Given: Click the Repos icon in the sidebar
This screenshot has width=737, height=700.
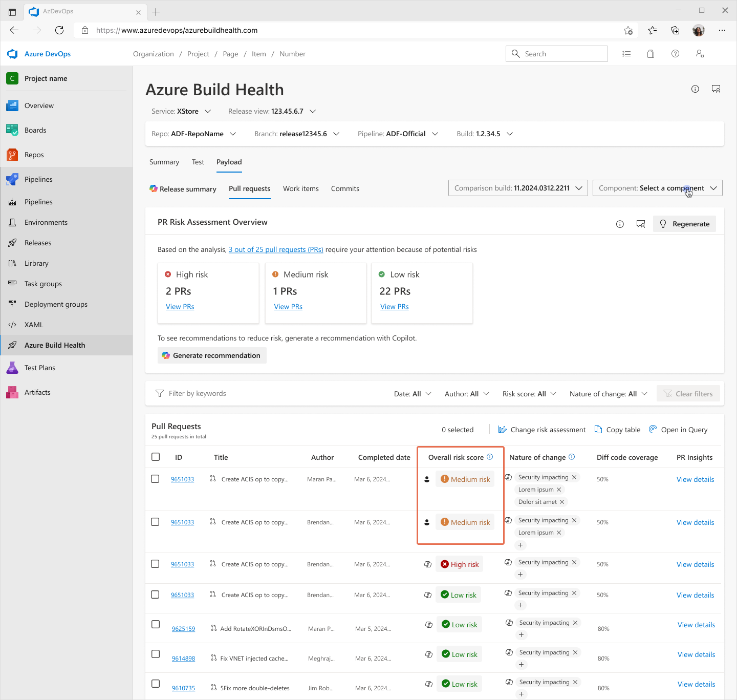Looking at the screenshot, I should coord(12,155).
